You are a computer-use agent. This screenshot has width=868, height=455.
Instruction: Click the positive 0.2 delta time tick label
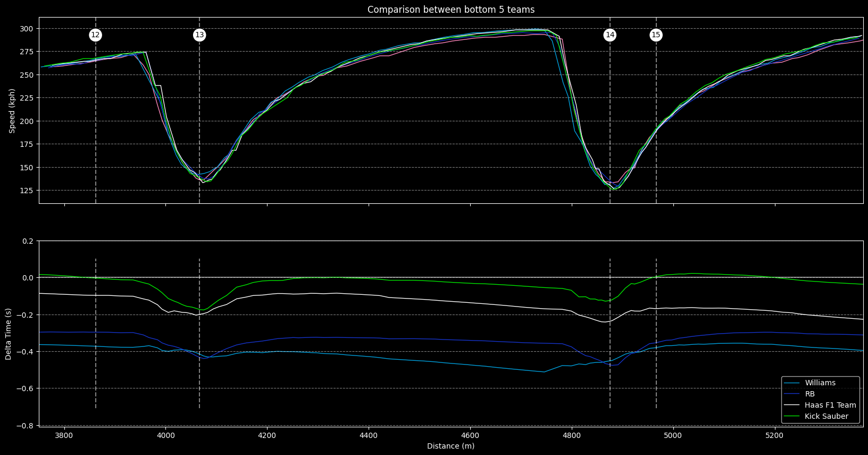click(28, 241)
